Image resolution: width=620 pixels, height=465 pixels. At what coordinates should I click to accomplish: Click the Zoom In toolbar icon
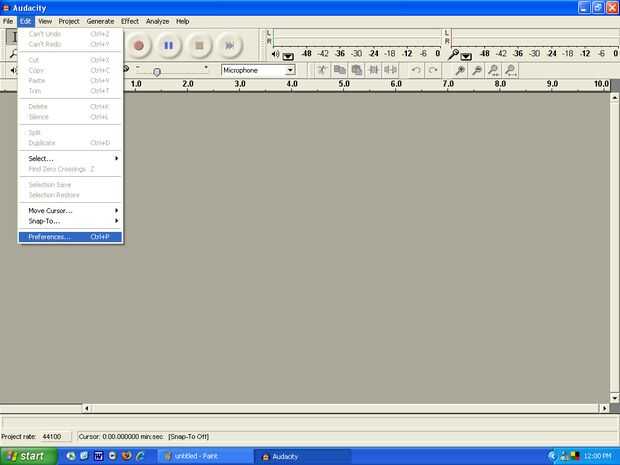[459, 70]
